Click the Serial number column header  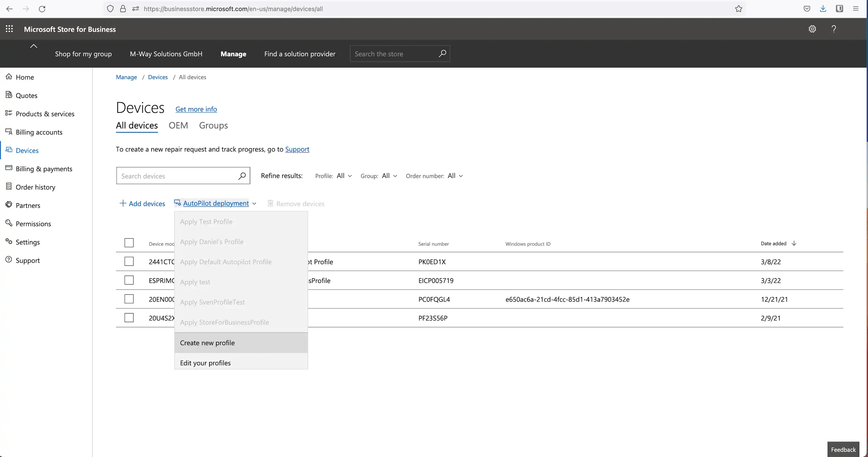pos(433,243)
